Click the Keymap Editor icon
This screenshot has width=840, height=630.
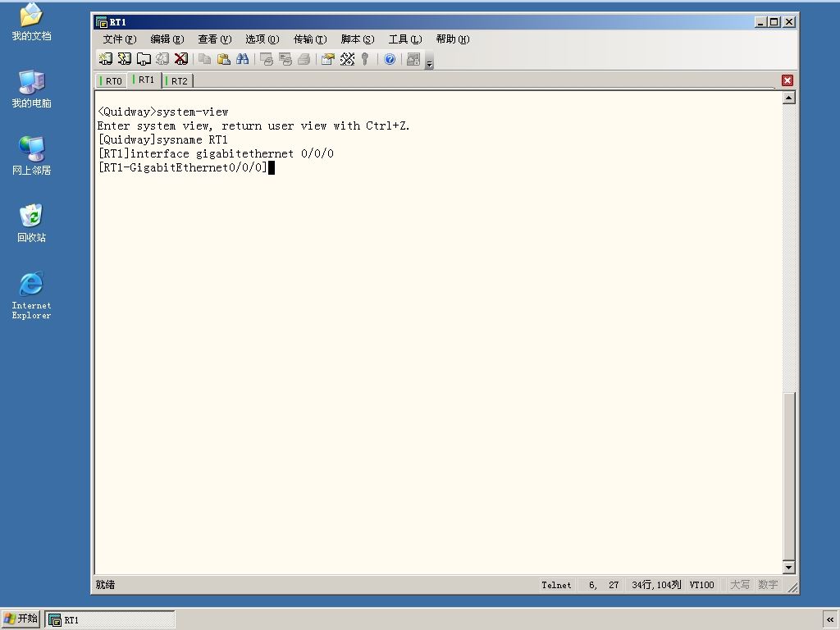pos(347,59)
